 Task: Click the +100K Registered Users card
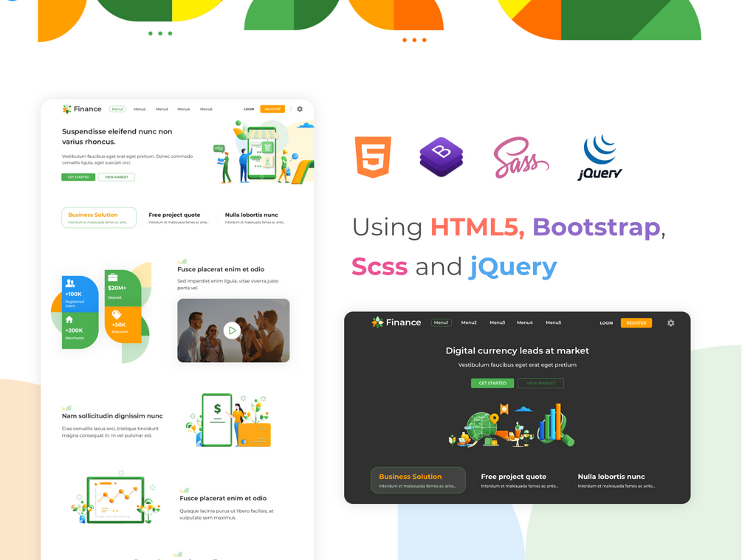coord(80,294)
